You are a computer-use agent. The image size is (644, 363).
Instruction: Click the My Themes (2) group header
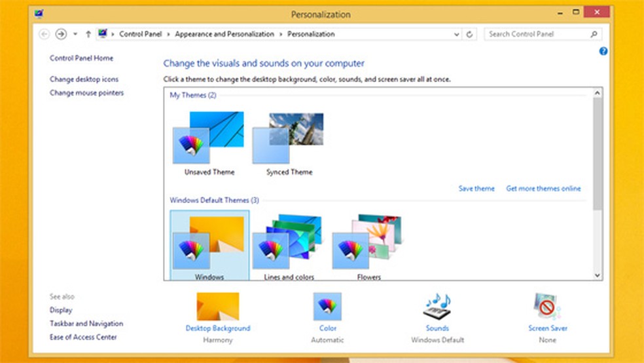click(193, 95)
